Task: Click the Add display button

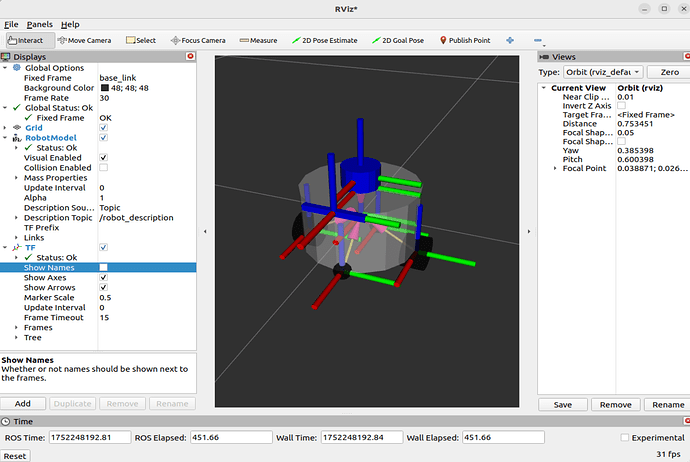Action: point(23,403)
